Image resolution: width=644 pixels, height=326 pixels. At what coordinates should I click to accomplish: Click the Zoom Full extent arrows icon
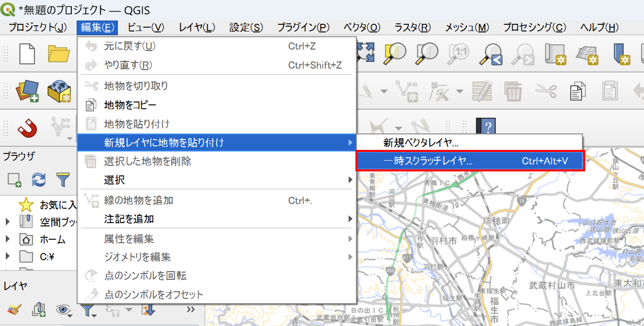point(365,52)
